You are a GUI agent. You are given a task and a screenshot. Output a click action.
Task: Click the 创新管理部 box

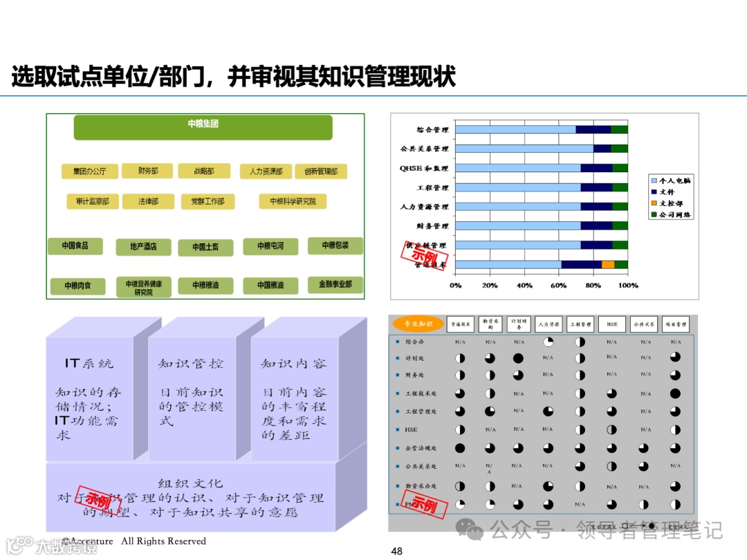[x=321, y=171]
